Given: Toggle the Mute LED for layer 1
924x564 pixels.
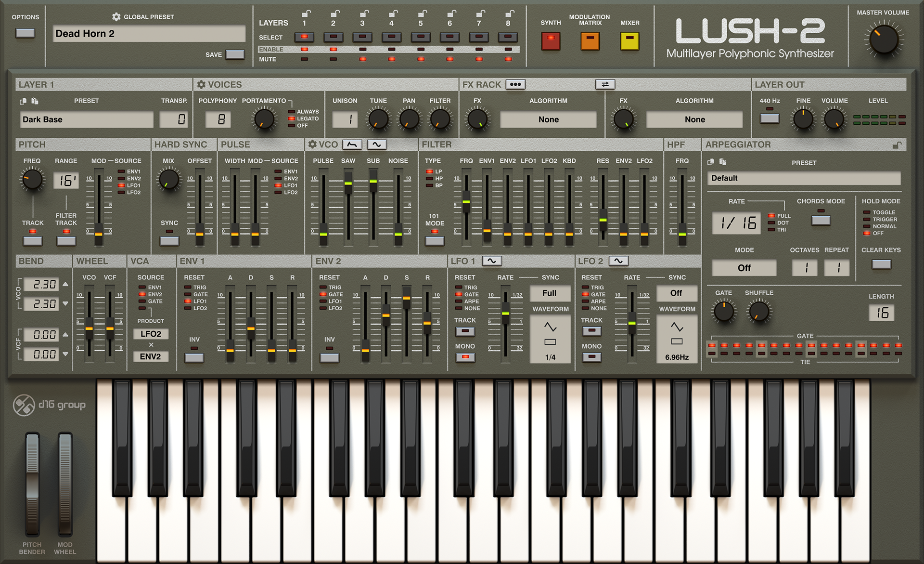Looking at the screenshot, I should (x=304, y=59).
